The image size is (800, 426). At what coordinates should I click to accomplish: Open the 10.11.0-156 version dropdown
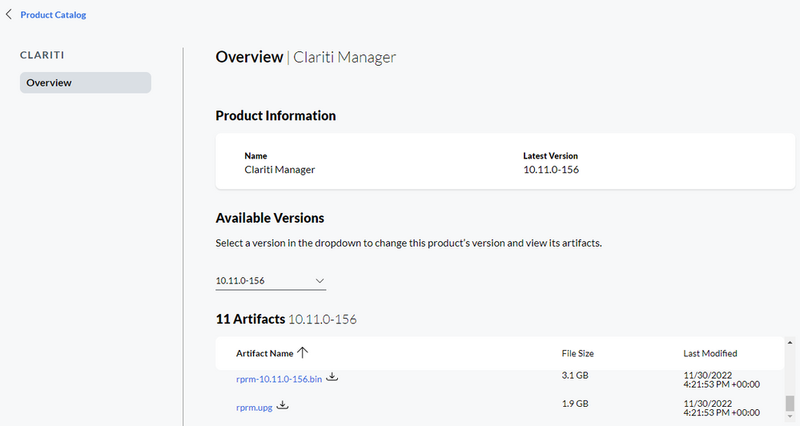click(270, 281)
